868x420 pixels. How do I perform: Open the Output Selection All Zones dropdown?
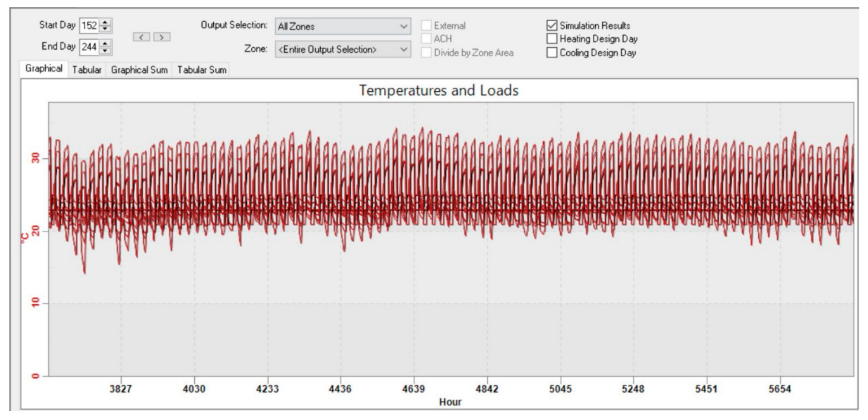(343, 26)
